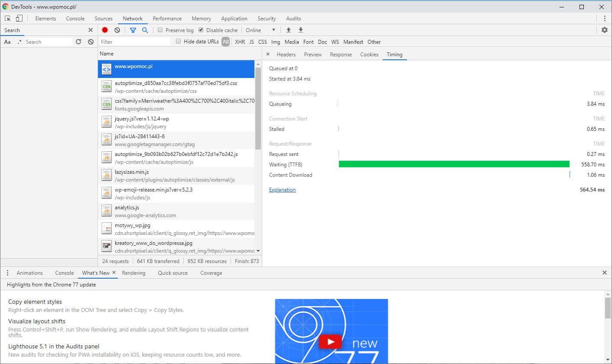
Task: Filter requests by CSS type
Action: pyautogui.click(x=263, y=42)
